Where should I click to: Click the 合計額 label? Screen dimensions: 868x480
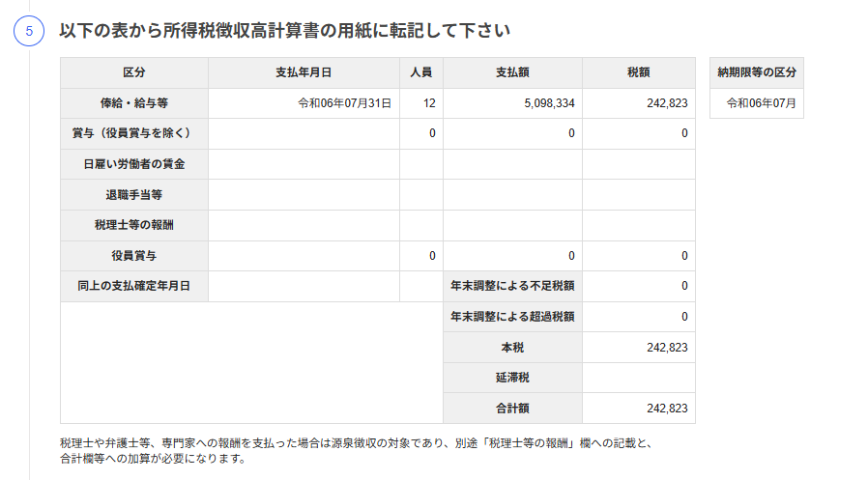point(512,409)
